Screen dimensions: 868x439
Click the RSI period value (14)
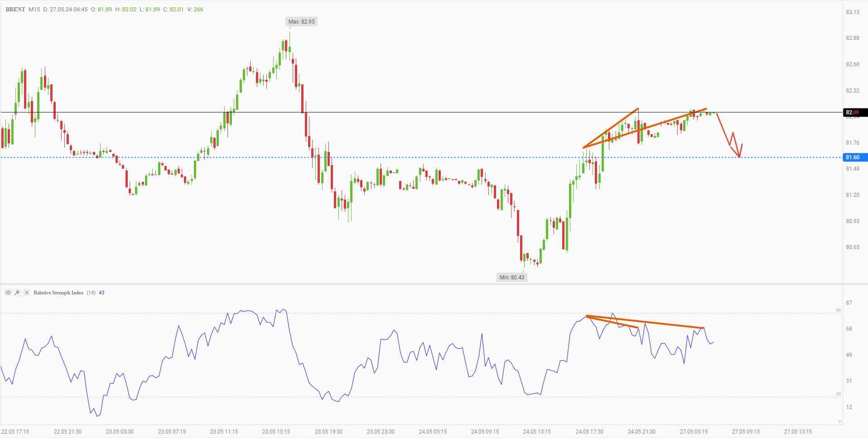[91, 293]
